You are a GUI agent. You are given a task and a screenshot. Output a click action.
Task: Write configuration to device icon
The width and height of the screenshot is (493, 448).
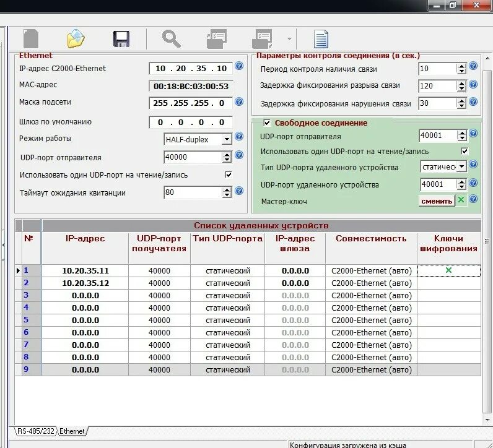(x=262, y=38)
